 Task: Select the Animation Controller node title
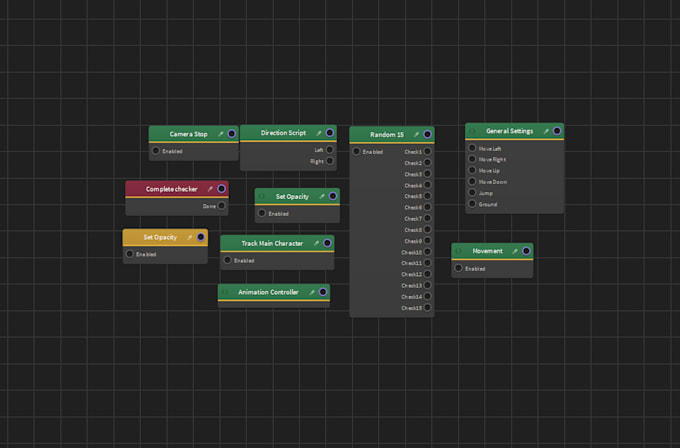[270, 292]
